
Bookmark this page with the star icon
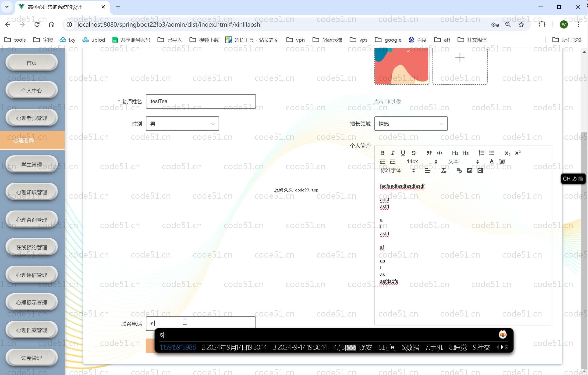click(521, 25)
